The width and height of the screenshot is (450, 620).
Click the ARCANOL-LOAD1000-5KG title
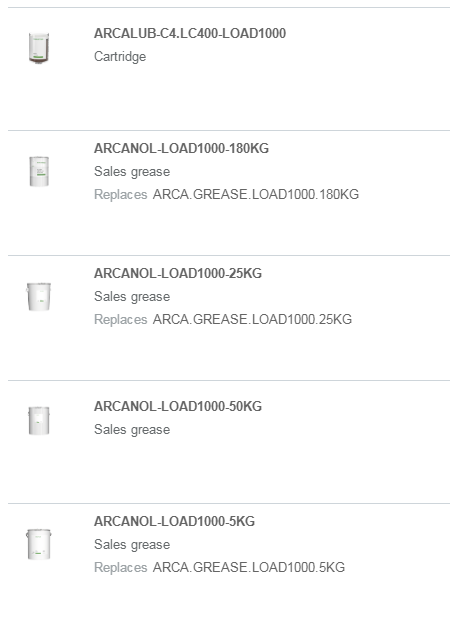(x=174, y=521)
